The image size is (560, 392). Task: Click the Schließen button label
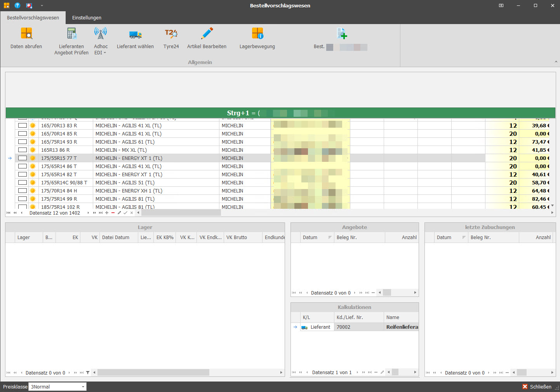[x=541, y=387]
